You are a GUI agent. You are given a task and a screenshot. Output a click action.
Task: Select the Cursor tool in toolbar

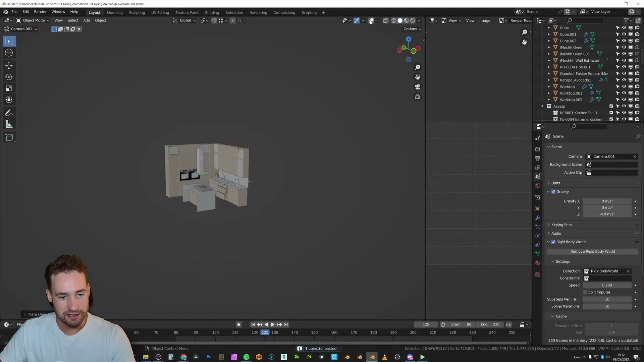[x=9, y=53]
